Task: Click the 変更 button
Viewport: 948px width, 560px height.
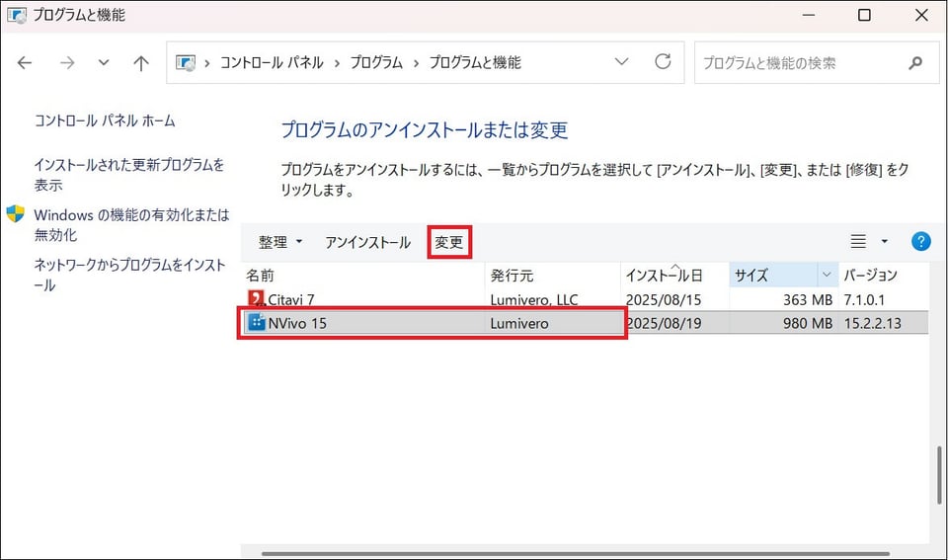Action: pos(449,242)
